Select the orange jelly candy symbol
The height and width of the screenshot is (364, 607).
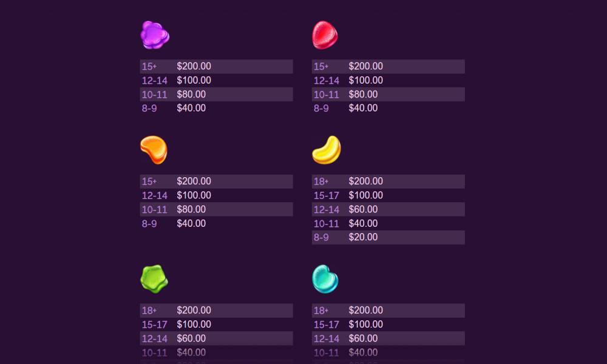coord(154,150)
